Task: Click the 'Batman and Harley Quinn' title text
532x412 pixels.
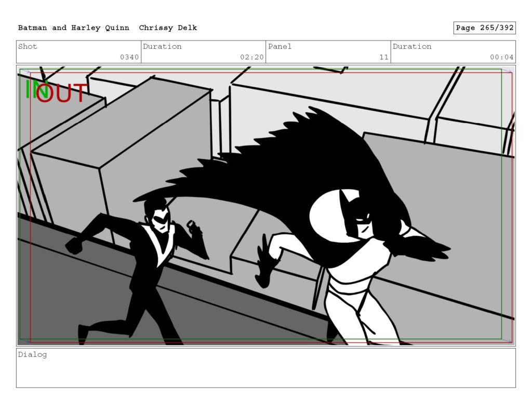Action: click(x=74, y=28)
